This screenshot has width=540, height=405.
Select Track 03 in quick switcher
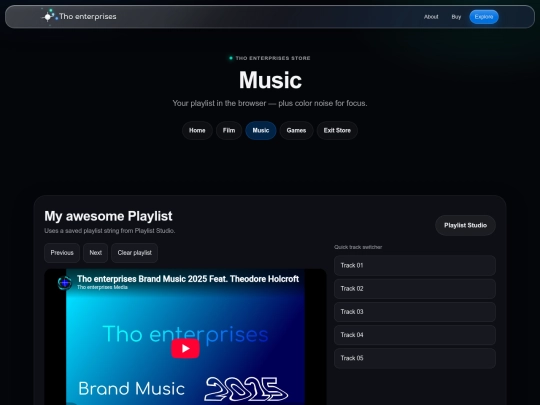[x=415, y=312]
